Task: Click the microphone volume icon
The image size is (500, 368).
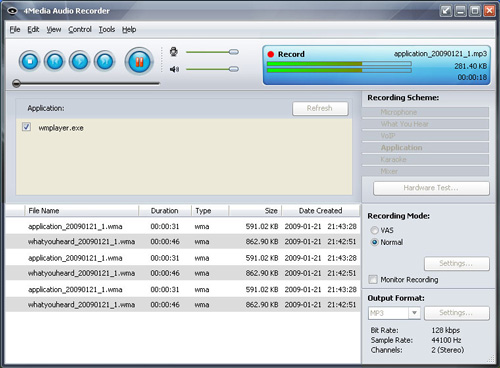Action: pos(174,52)
